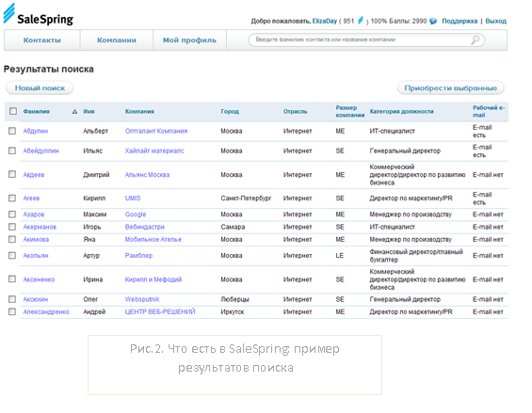Tick the checkbox for Акимова
Viewport: 532px width, 413px height.
point(12,239)
